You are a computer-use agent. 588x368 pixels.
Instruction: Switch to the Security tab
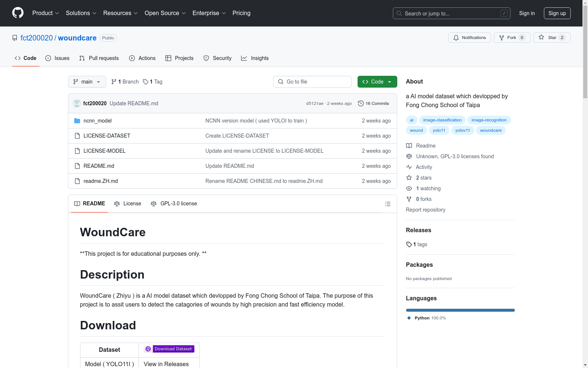click(218, 58)
